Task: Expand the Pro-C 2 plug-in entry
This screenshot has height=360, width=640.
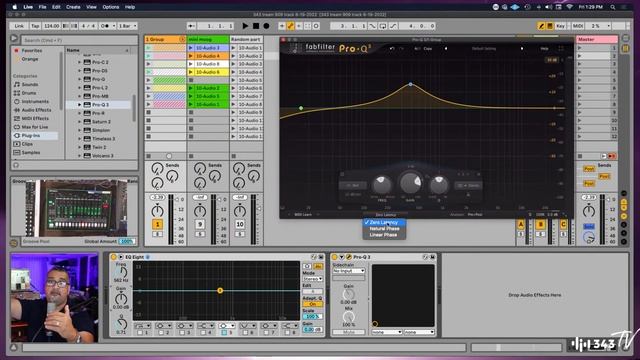Action: (x=80, y=62)
